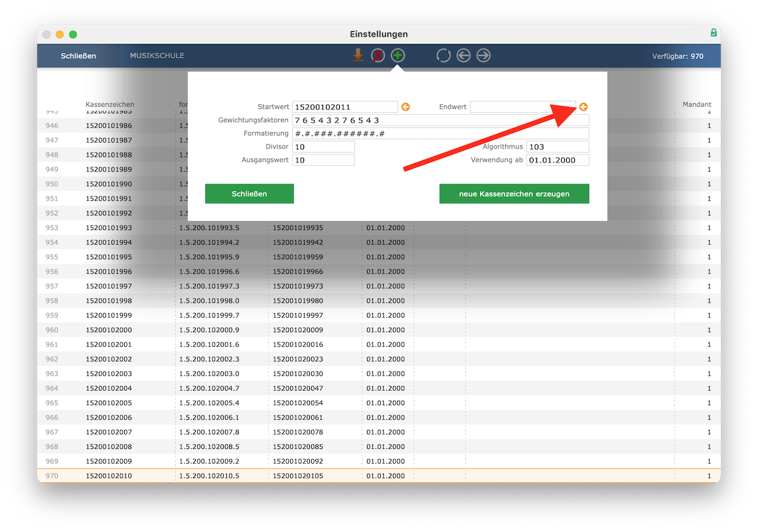Click the green plus add icon
The width and height of the screenshot is (758, 532).
398,56
